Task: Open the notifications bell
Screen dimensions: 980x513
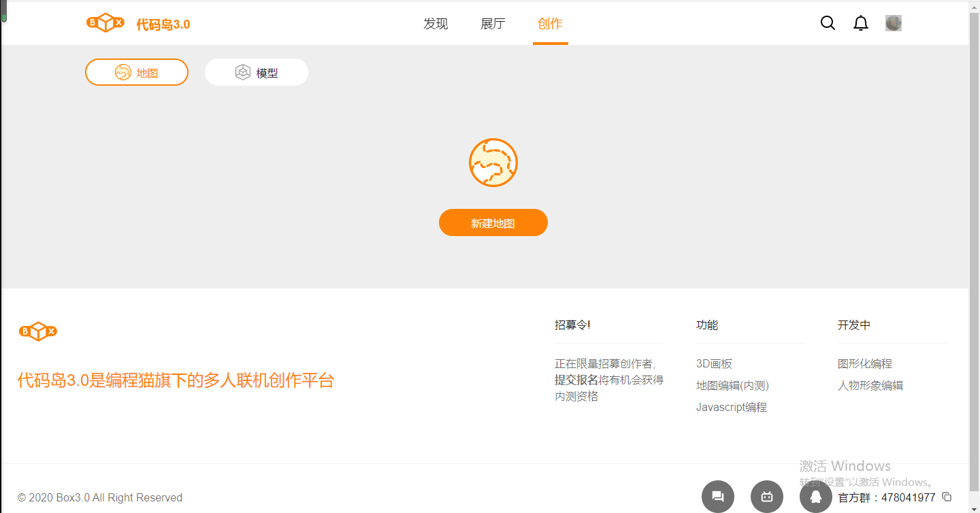Action: click(x=861, y=23)
